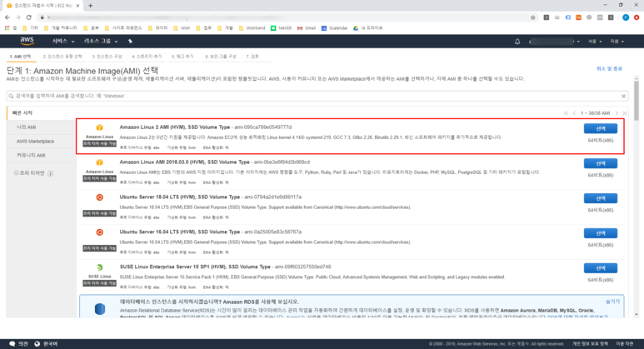
Task: Open the 지원 support dropdown
Action: pyautogui.click(x=617, y=41)
